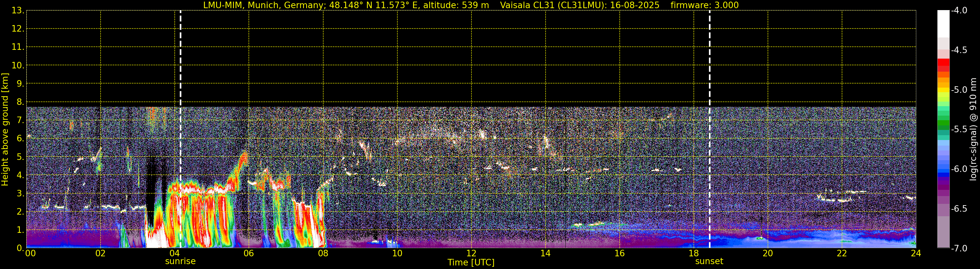This screenshot has width=980, height=269.
Task: Click the 00 tick on the time axis
Action: pyautogui.click(x=31, y=254)
